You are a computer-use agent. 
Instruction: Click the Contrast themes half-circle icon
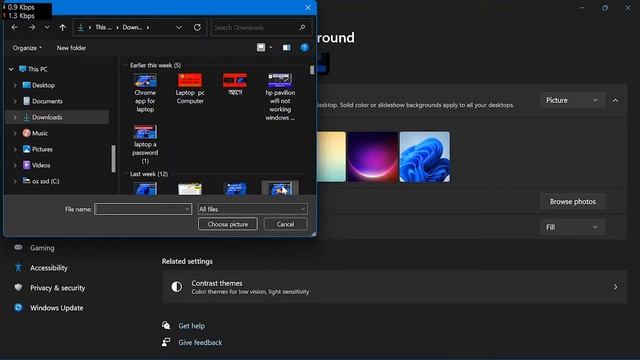[x=177, y=287]
